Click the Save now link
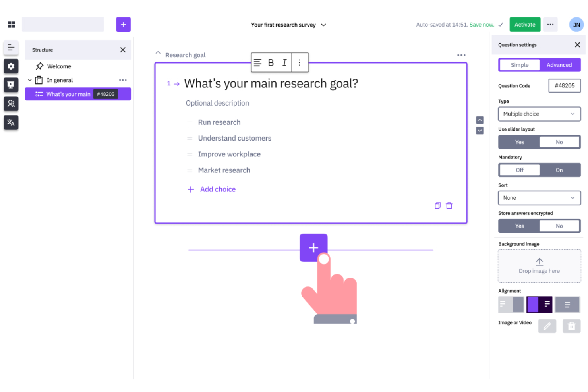Image resolution: width=588 pixels, height=392 pixels. tap(482, 24)
